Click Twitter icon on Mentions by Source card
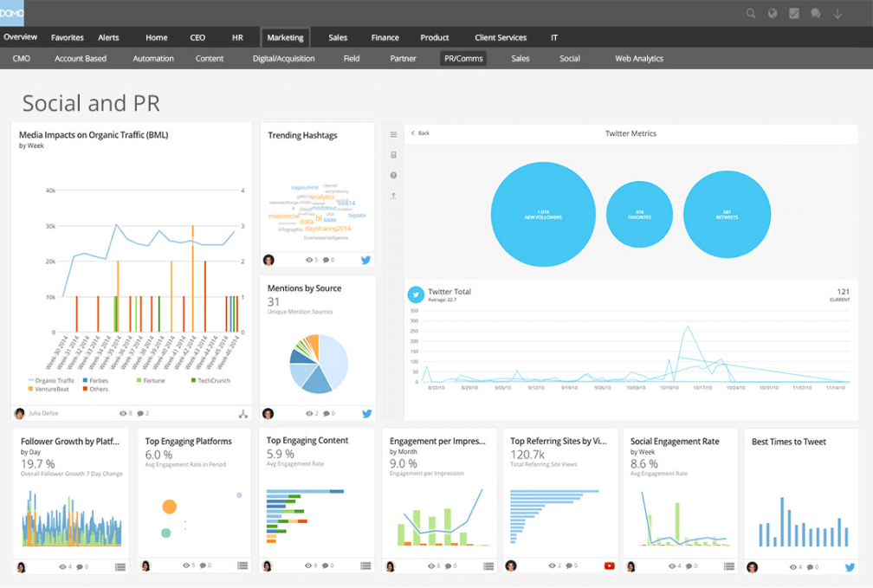 pyautogui.click(x=366, y=414)
